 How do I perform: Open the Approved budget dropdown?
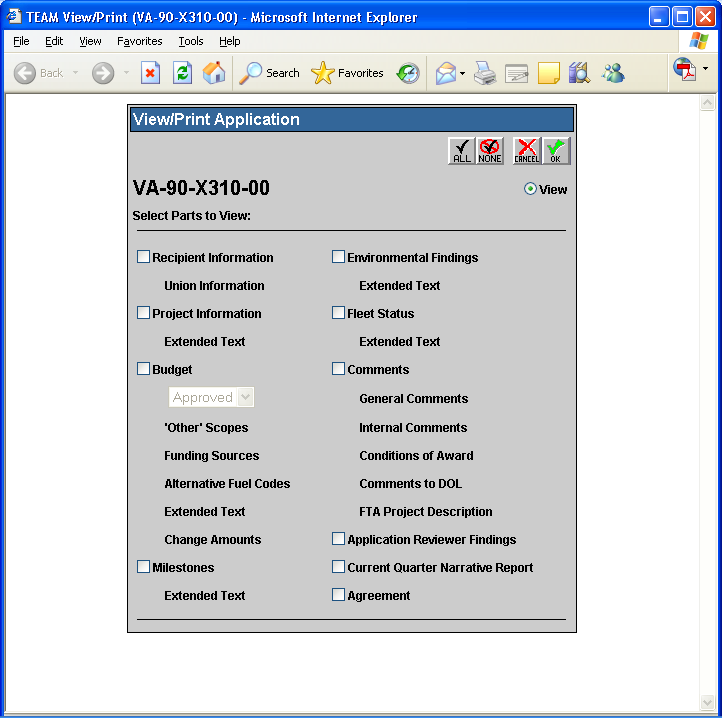[211, 397]
